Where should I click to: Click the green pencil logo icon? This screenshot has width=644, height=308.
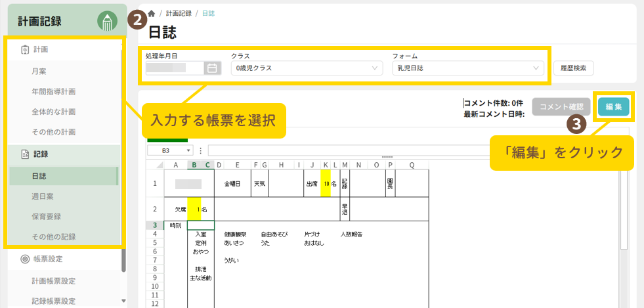pos(107,22)
